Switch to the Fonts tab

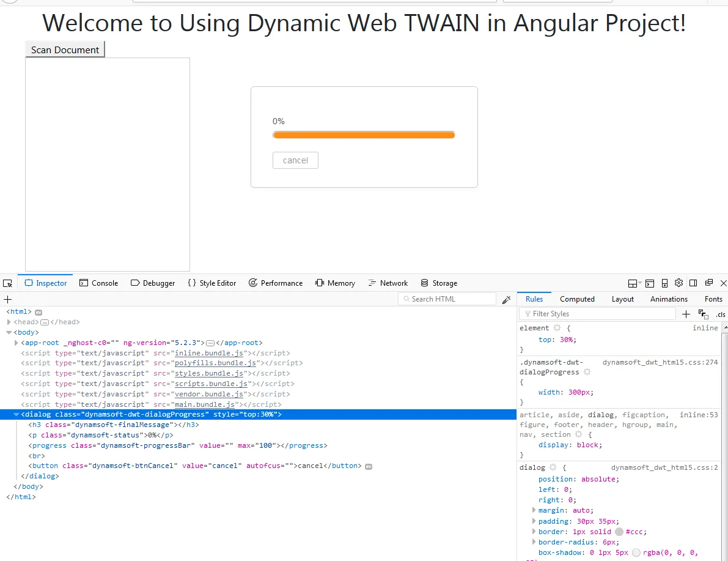pos(713,299)
